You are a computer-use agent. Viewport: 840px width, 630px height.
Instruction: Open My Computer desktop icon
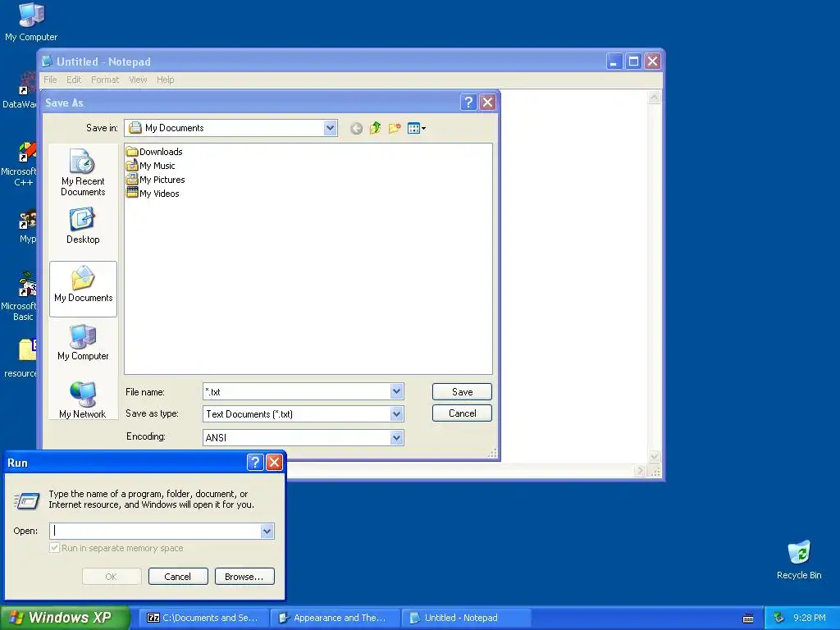pyautogui.click(x=31, y=22)
